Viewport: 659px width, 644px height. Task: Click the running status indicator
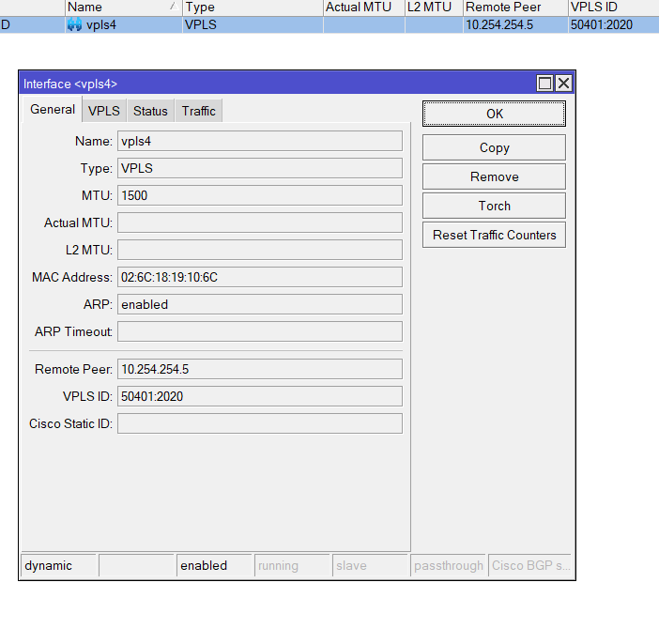point(293,565)
